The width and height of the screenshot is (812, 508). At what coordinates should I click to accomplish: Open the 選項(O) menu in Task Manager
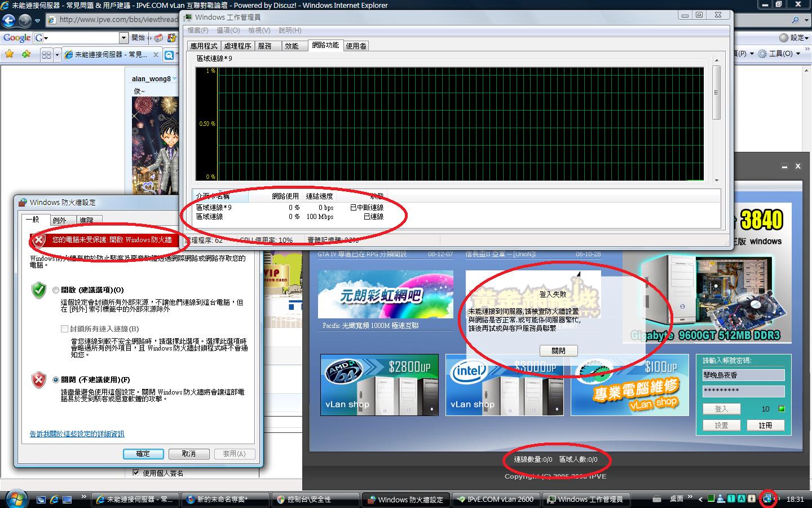point(228,30)
